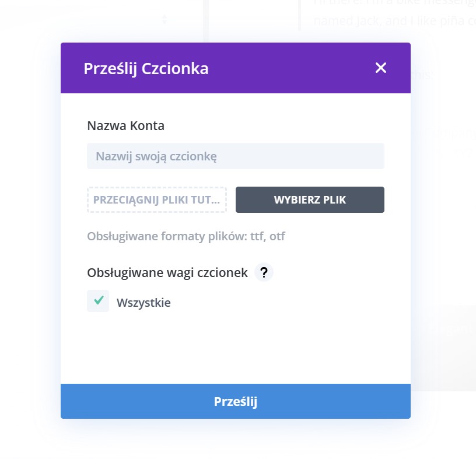The width and height of the screenshot is (476, 459).
Task: Click the purple header bar of the dialog
Action: pos(236,68)
